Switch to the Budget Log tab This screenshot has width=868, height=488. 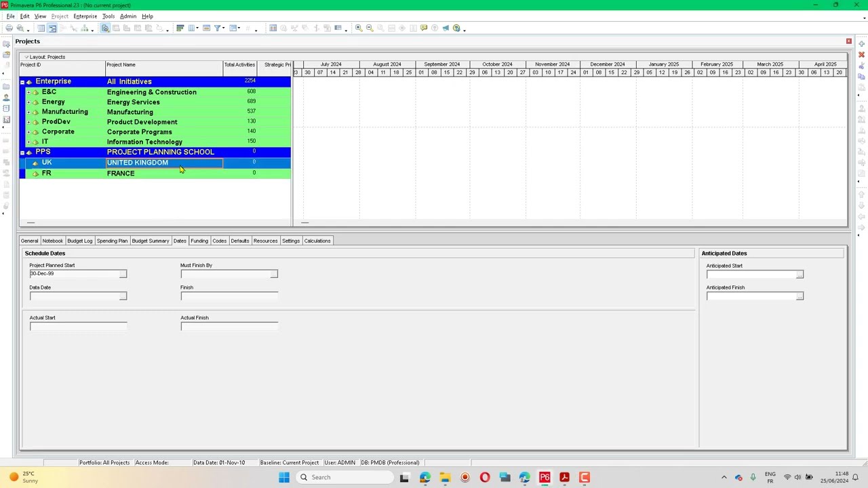pos(79,241)
